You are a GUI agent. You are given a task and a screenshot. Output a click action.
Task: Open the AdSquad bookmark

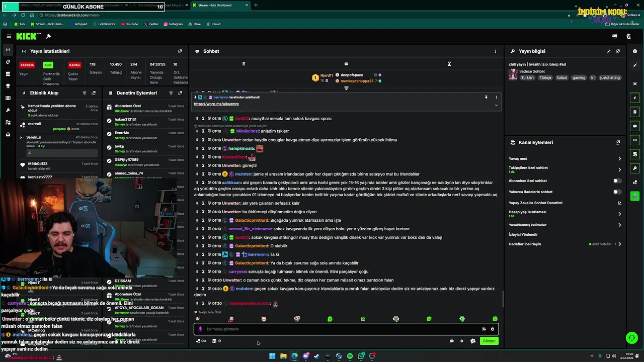click(78, 24)
